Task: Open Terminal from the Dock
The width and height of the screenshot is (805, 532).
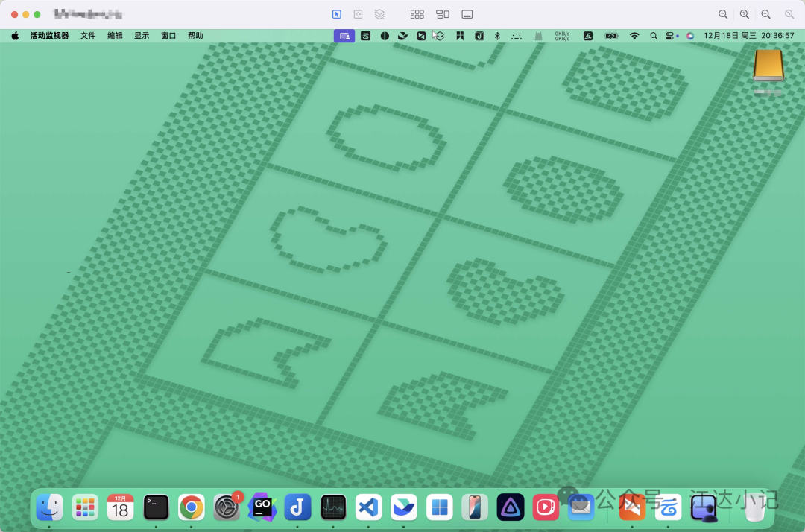Action: point(156,507)
